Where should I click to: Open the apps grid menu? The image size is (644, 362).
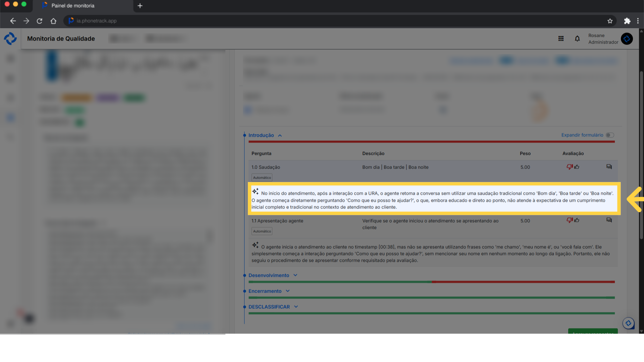561,39
